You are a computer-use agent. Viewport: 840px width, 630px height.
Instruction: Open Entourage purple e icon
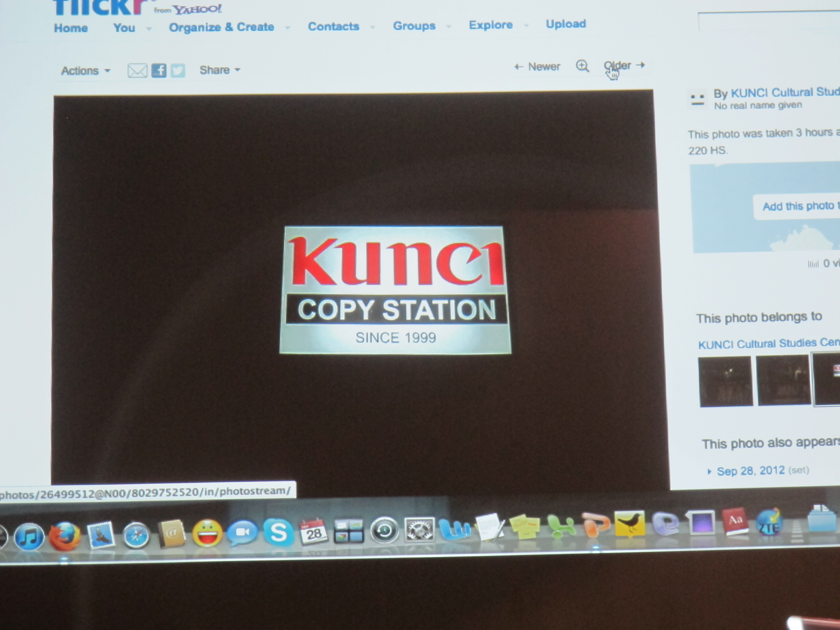tap(665, 523)
